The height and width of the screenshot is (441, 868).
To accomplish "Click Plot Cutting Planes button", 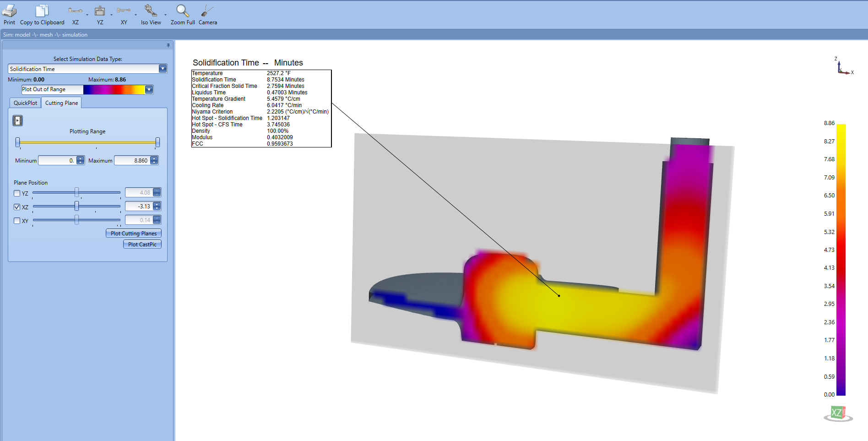I will tap(134, 233).
